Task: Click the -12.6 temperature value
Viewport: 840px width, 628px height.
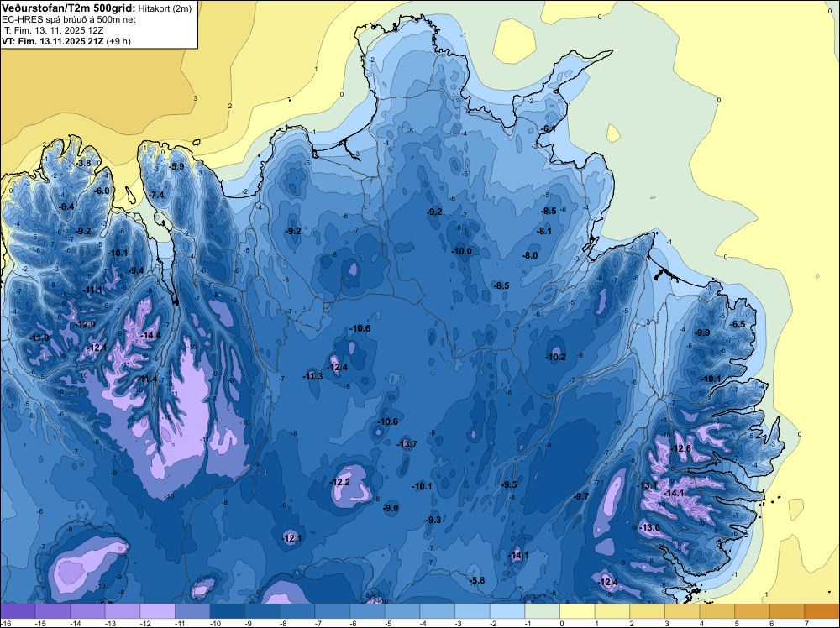Action: pos(681,448)
